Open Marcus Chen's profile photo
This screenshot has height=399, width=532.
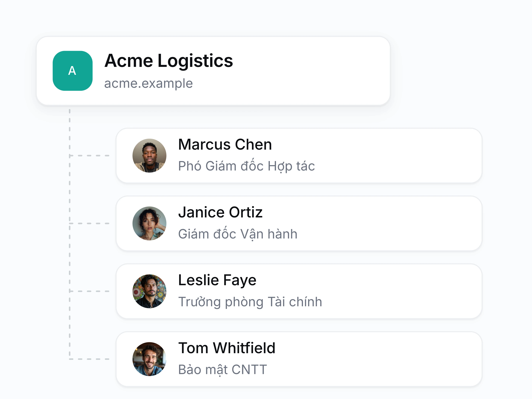149,156
